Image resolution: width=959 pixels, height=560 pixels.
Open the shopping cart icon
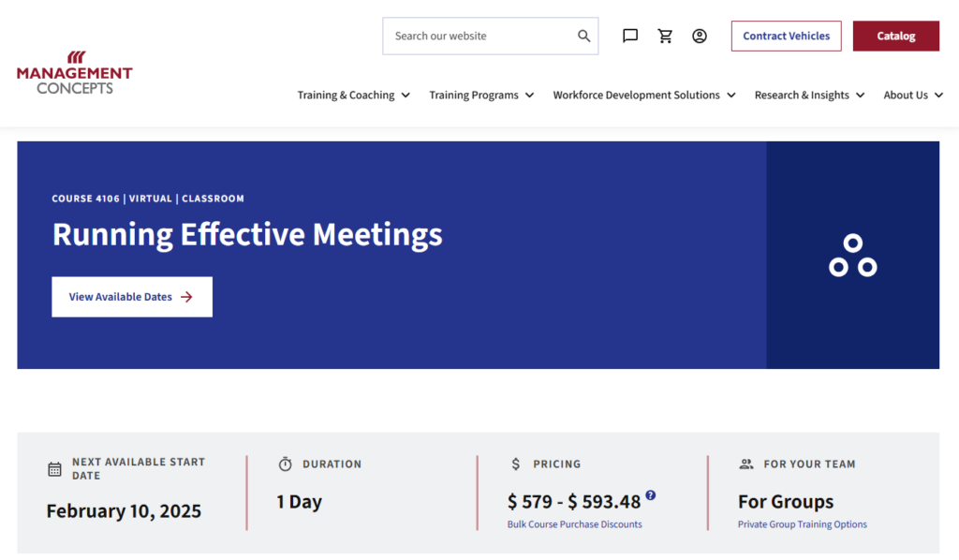point(665,37)
